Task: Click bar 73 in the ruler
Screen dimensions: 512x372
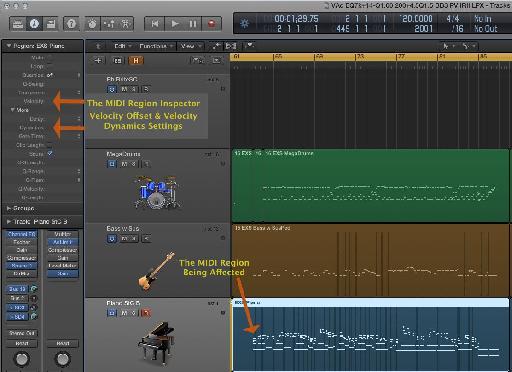Action: (x=360, y=57)
